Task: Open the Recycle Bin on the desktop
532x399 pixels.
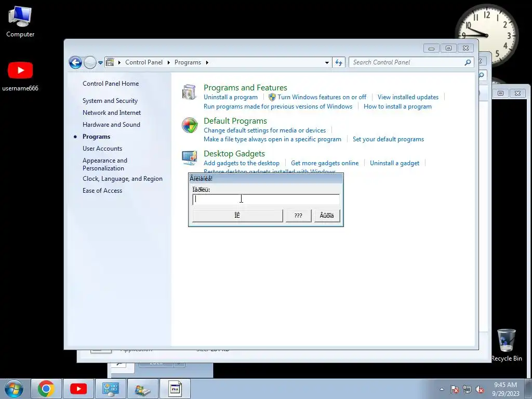Action: [506, 345]
